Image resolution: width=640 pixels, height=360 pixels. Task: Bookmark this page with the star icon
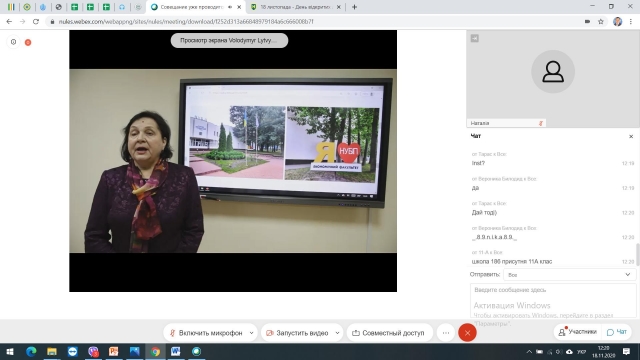601,22
